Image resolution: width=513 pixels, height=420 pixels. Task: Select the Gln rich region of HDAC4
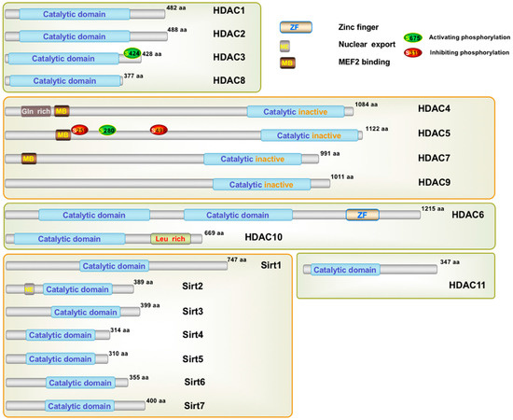click(x=36, y=111)
